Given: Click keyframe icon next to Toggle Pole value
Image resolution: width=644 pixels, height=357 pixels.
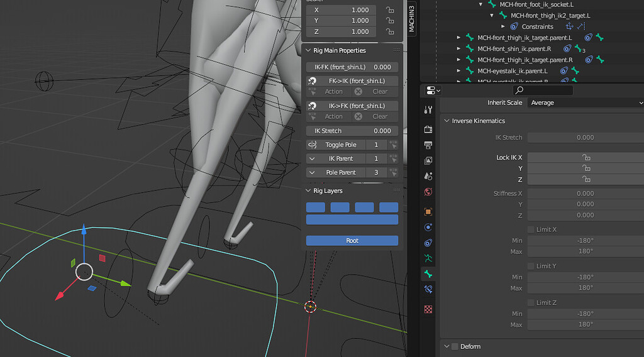Looking at the screenshot, I should point(394,145).
